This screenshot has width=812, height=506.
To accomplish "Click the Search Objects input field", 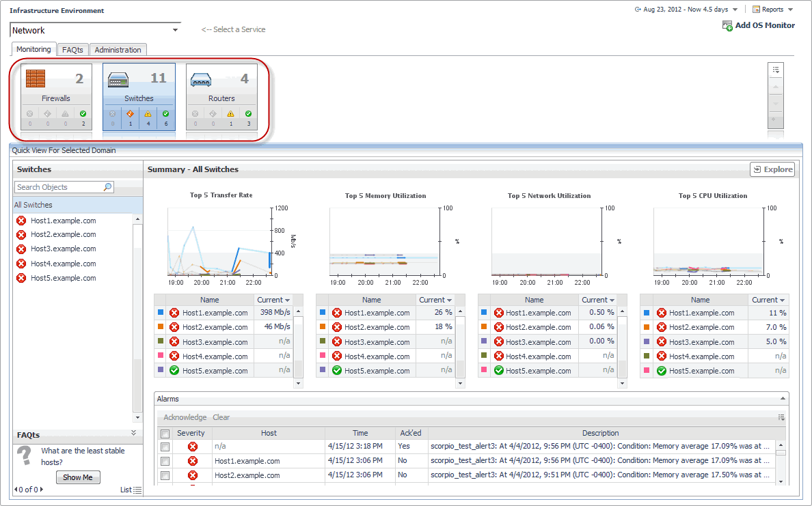I will click(x=58, y=187).
